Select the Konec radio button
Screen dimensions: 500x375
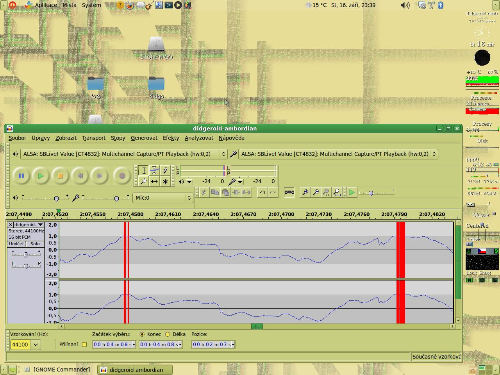142,334
